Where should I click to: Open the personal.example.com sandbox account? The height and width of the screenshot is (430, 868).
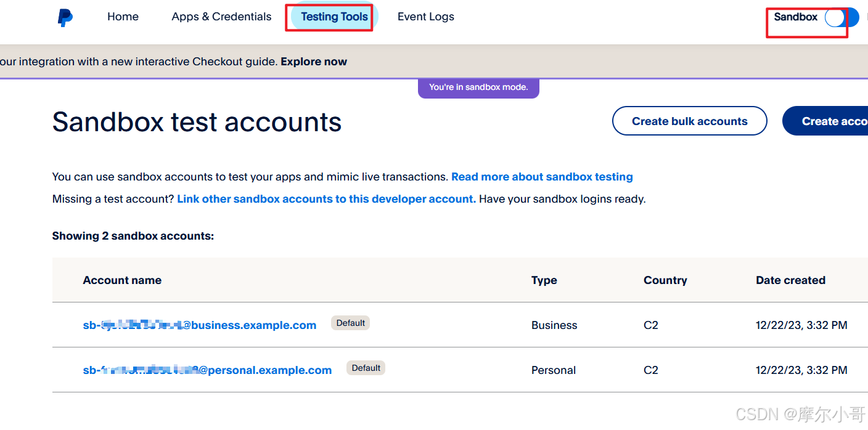tap(207, 370)
